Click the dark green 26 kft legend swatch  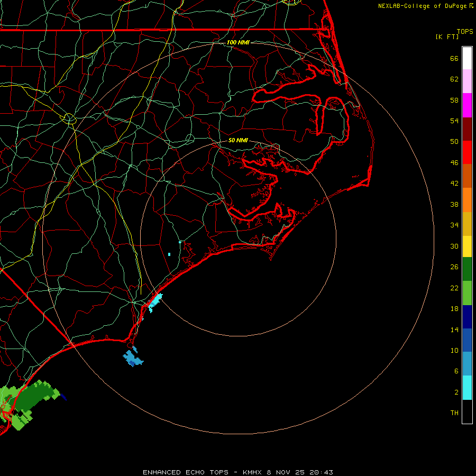pyautogui.click(x=467, y=269)
